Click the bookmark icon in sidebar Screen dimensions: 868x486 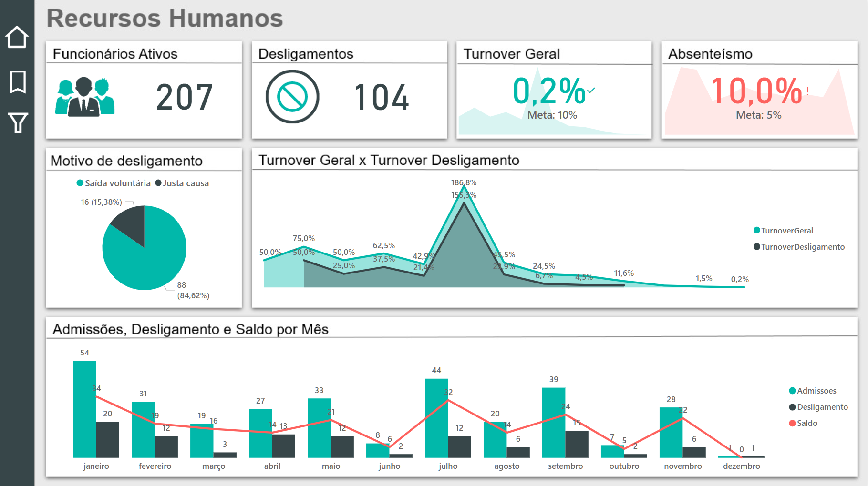click(x=18, y=81)
